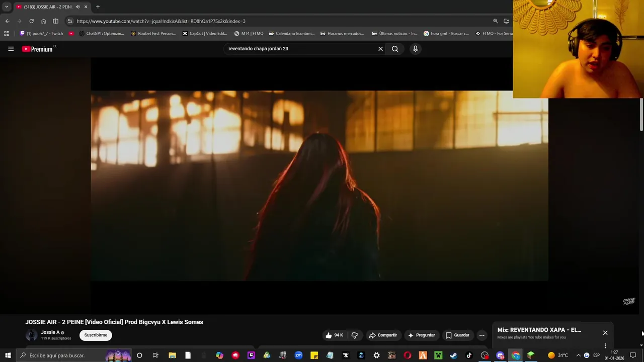Share the video via Compartir
644x362 pixels.
pos(383,335)
